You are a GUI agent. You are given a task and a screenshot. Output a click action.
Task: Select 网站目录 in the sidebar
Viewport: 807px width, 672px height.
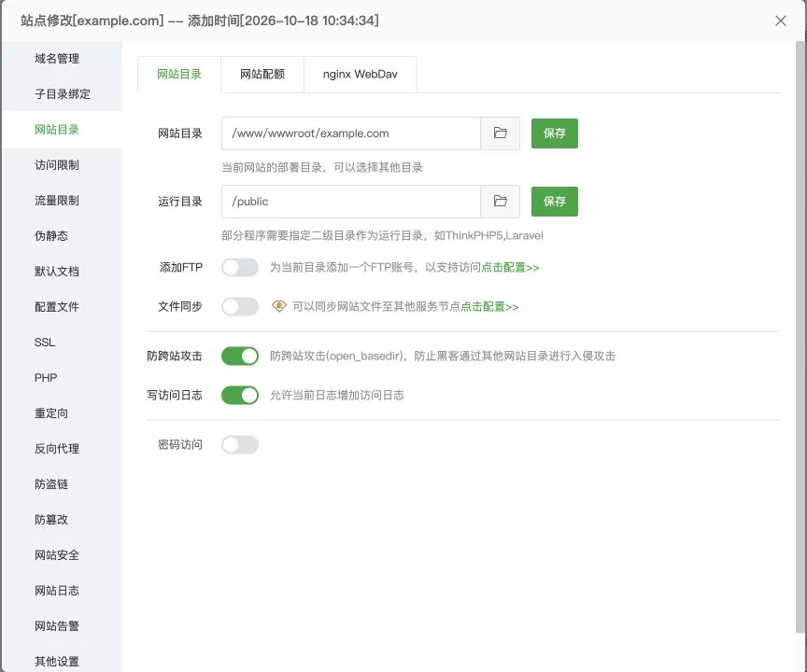(62, 129)
